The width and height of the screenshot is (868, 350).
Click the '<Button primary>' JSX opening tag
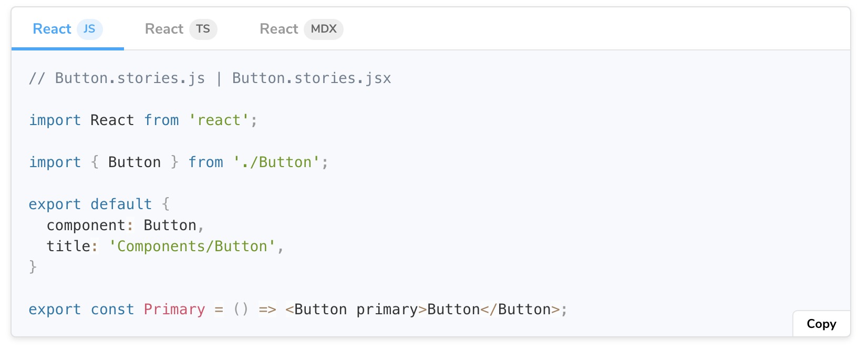click(356, 310)
